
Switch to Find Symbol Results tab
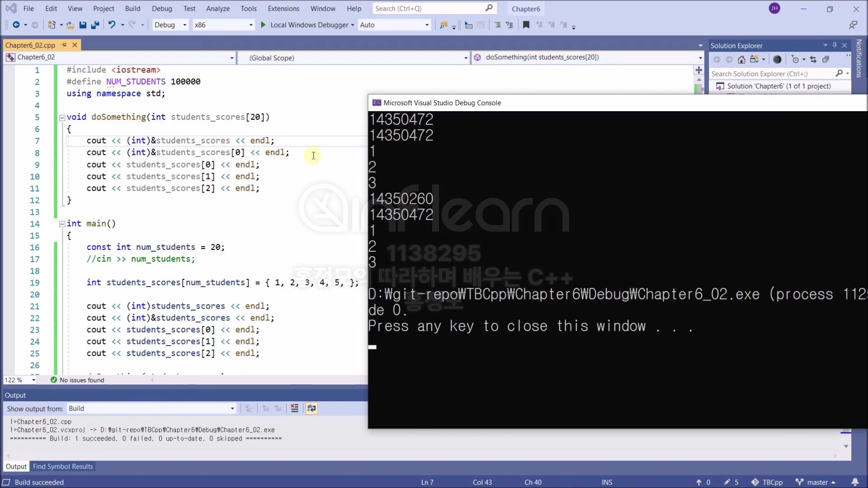(x=63, y=466)
